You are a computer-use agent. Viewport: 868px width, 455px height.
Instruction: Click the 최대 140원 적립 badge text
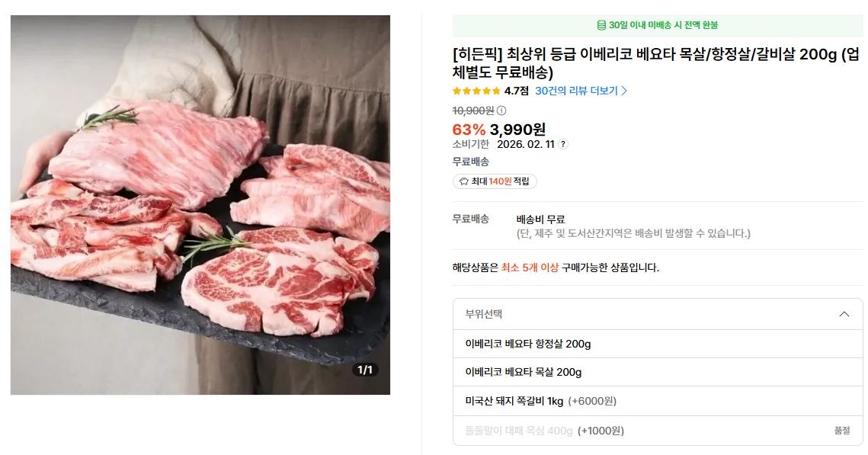pos(500,181)
